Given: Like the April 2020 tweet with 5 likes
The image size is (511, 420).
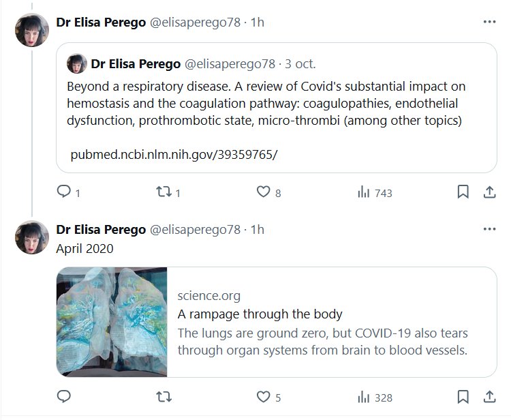Looking at the screenshot, I should pos(263,397).
